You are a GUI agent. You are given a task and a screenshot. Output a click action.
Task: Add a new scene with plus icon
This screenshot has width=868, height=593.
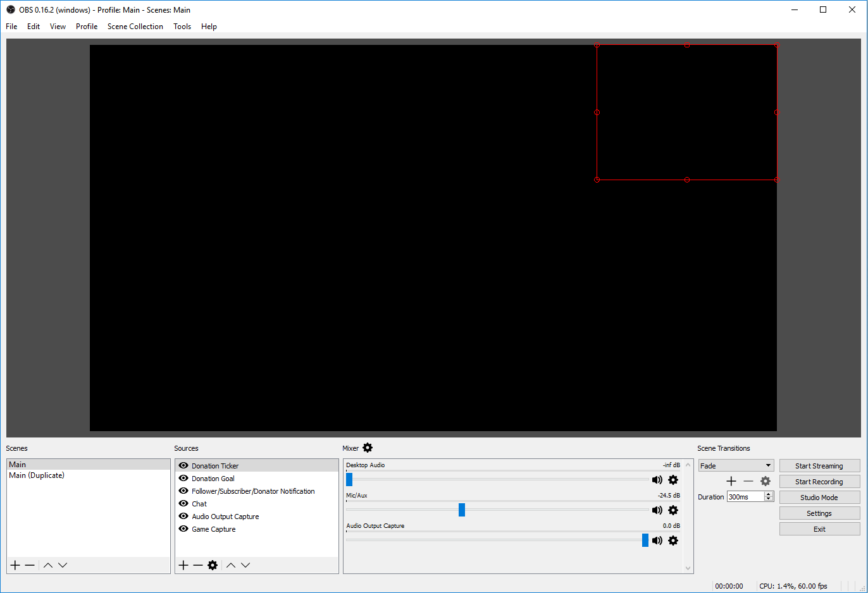[15, 565]
